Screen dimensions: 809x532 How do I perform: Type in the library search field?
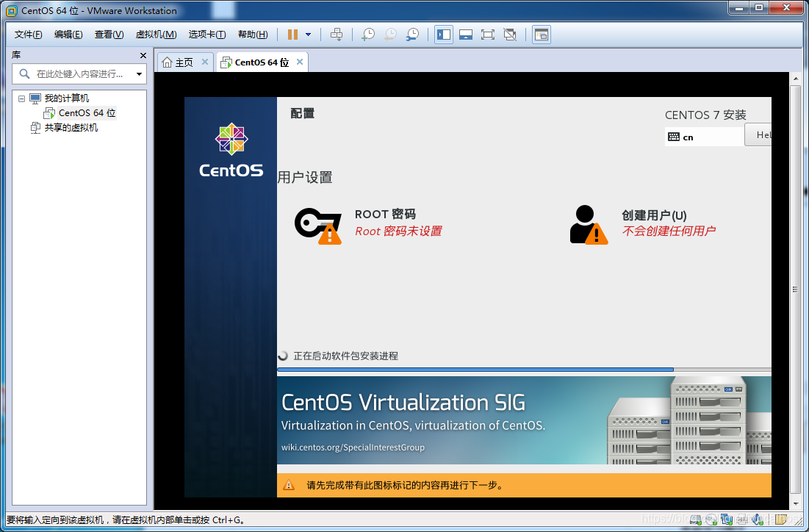pos(80,74)
